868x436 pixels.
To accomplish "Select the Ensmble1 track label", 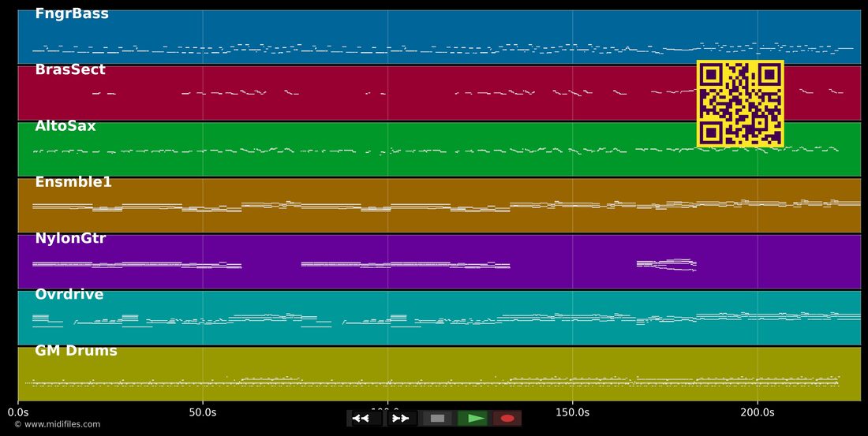I will pyautogui.click(x=73, y=182).
